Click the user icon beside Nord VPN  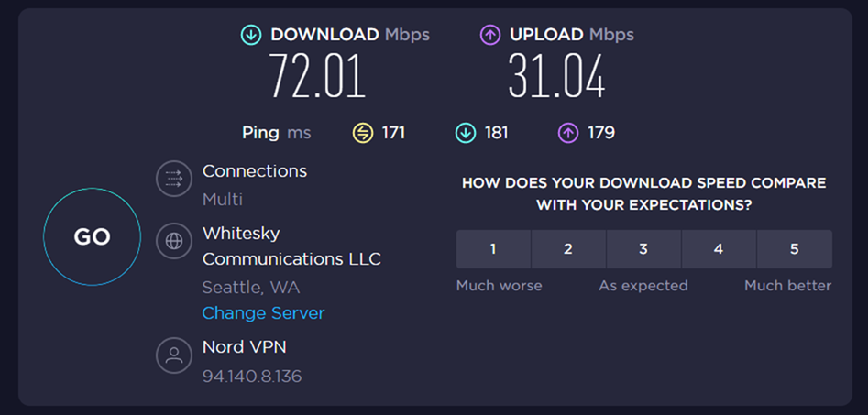174,356
